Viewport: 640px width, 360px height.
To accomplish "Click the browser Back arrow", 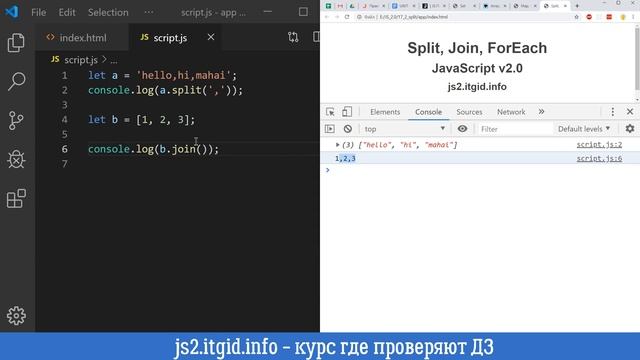I will 327,17.
